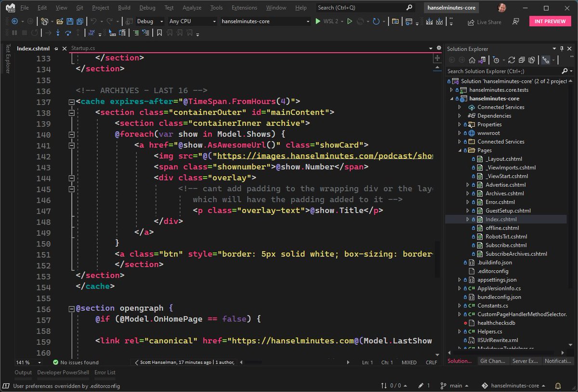The width and height of the screenshot is (578, 392).
Task: Open the hanselminutes-core startup project dropdown
Action: (x=265, y=21)
